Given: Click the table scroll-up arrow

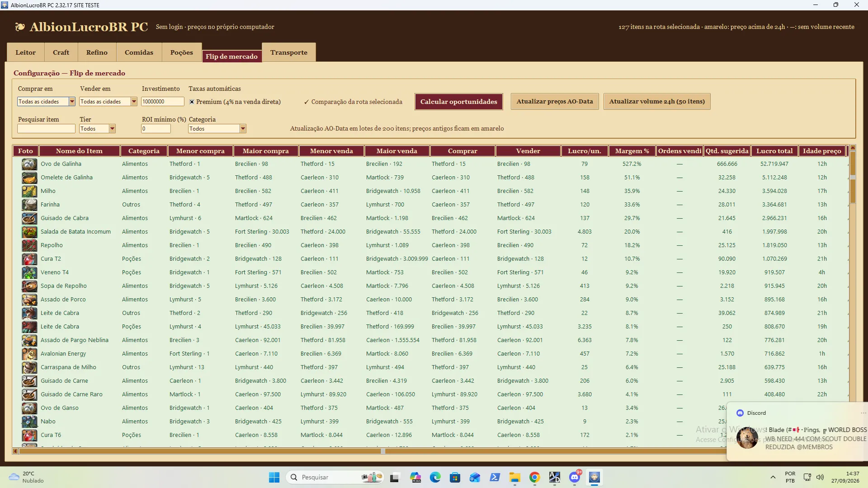Looking at the screenshot, I should (853, 148).
